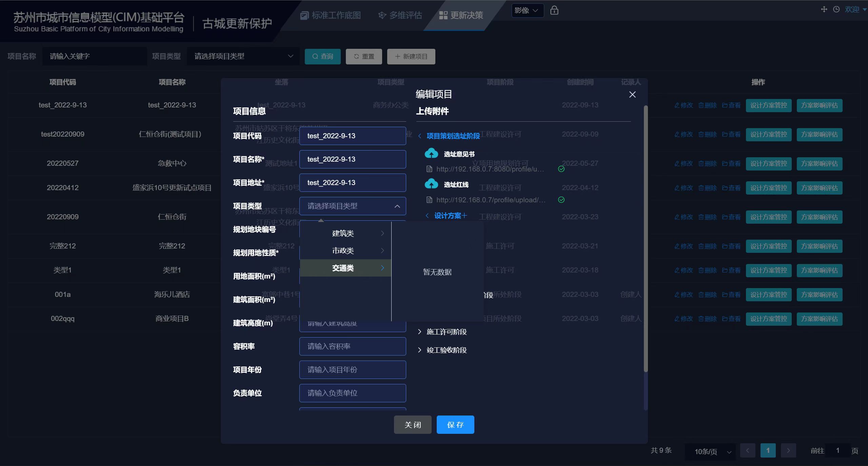Click 查看 for row 20220909

click(731, 217)
